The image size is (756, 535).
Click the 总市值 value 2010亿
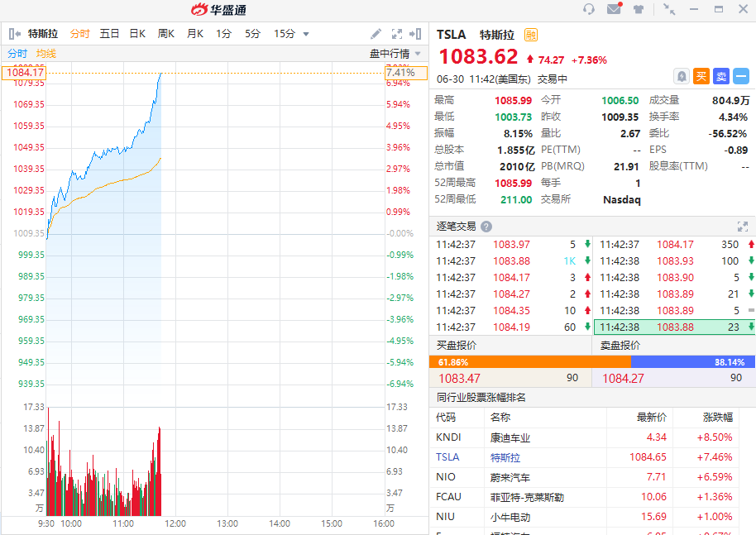click(x=517, y=167)
